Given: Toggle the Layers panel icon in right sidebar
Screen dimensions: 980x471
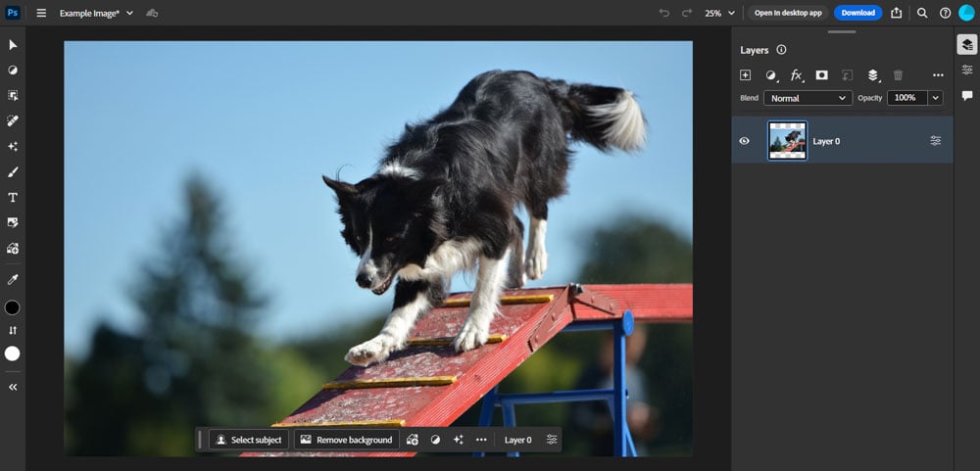Looking at the screenshot, I should 967,44.
